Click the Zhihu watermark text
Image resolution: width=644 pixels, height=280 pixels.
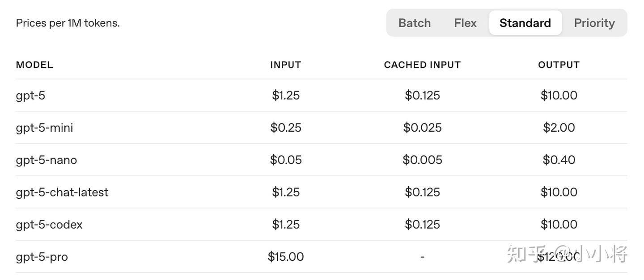(567, 254)
